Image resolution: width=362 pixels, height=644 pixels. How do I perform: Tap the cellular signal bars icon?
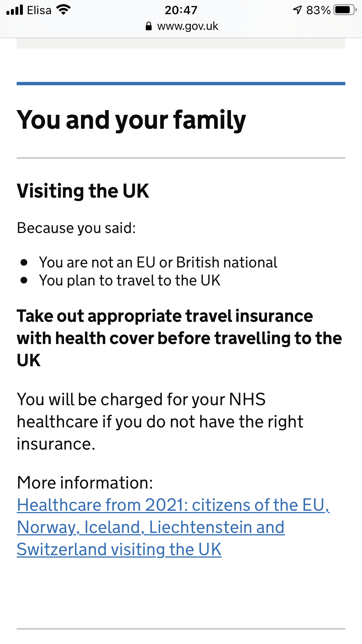coord(14,10)
